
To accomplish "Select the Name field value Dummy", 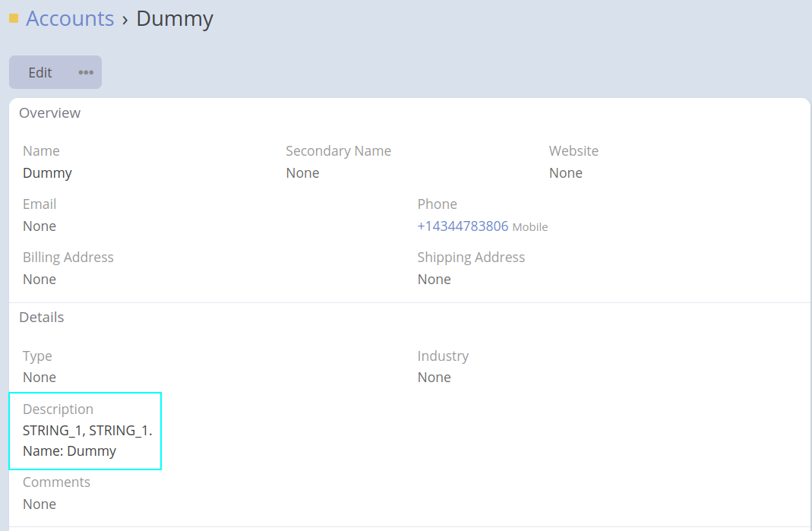I will point(47,173).
